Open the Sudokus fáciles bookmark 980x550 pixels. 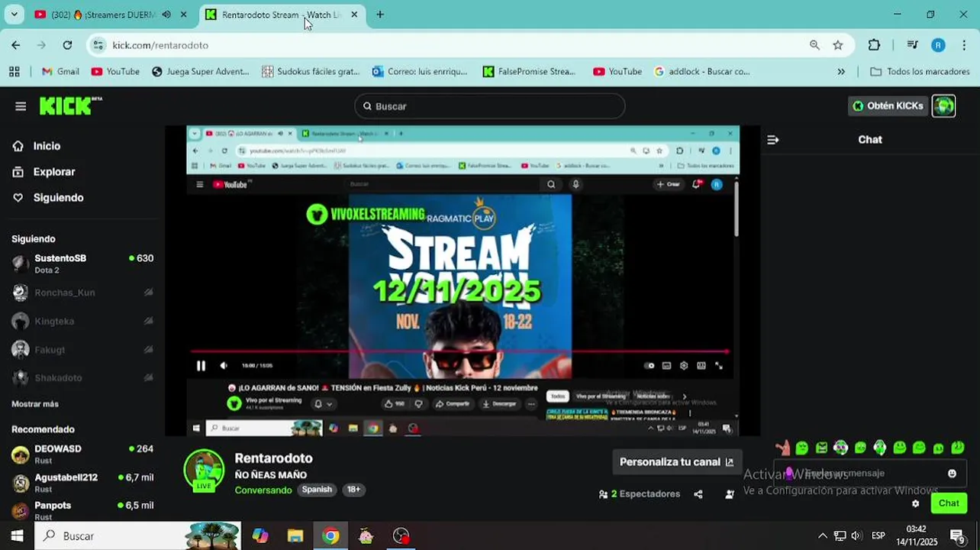[311, 71]
